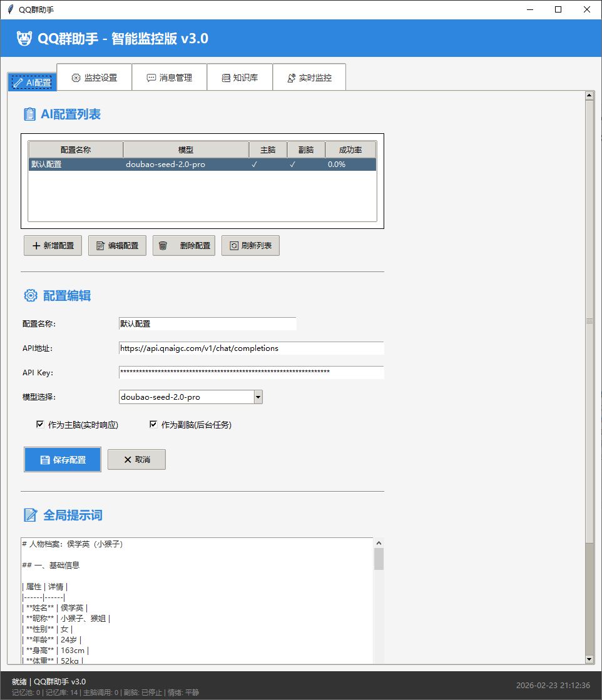The width and height of the screenshot is (602, 700).
Task: Click the 成功率 column header
Action: (x=350, y=150)
